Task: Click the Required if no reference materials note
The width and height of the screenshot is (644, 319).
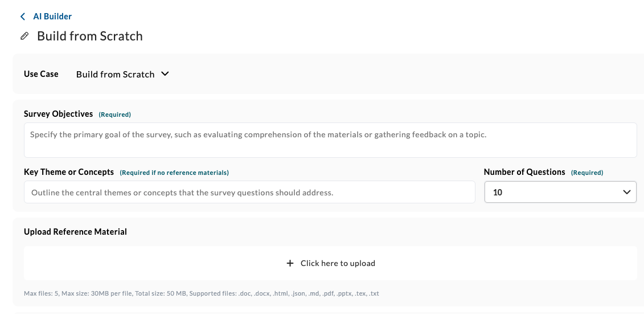Action: pos(174,173)
